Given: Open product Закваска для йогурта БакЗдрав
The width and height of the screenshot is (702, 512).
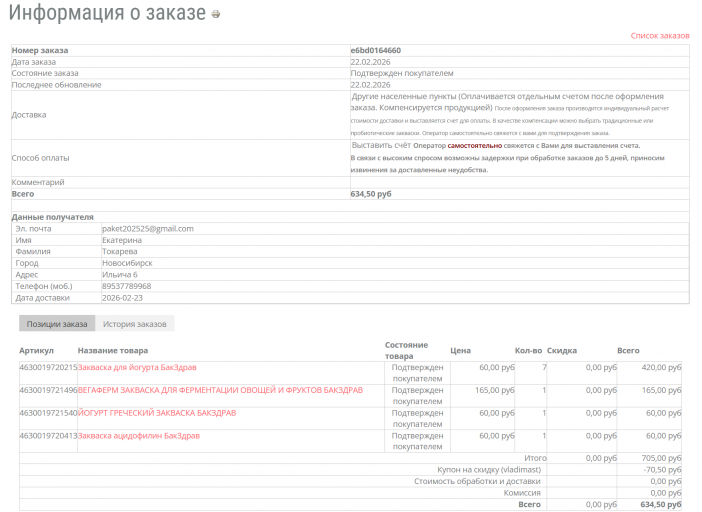Looking at the screenshot, I should pos(137,367).
